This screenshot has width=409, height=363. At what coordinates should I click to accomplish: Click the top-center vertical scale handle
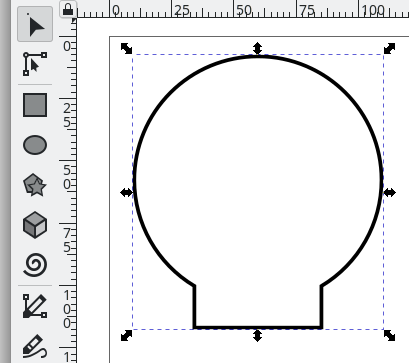pos(257,48)
